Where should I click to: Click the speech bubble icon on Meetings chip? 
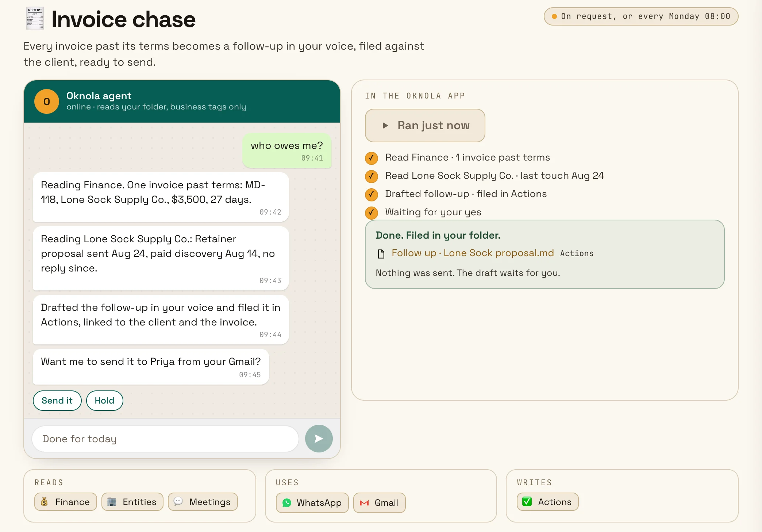[x=178, y=502]
